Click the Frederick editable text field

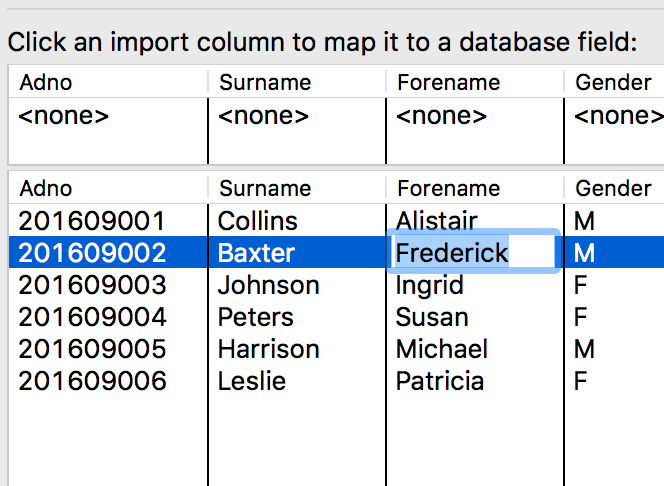pos(474,252)
